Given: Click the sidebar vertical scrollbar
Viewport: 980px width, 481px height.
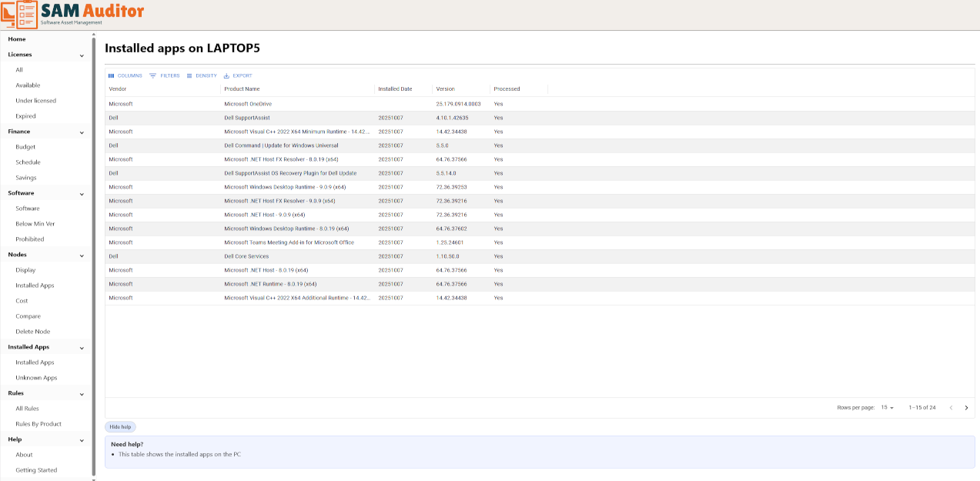Looking at the screenshot, I should [94, 254].
